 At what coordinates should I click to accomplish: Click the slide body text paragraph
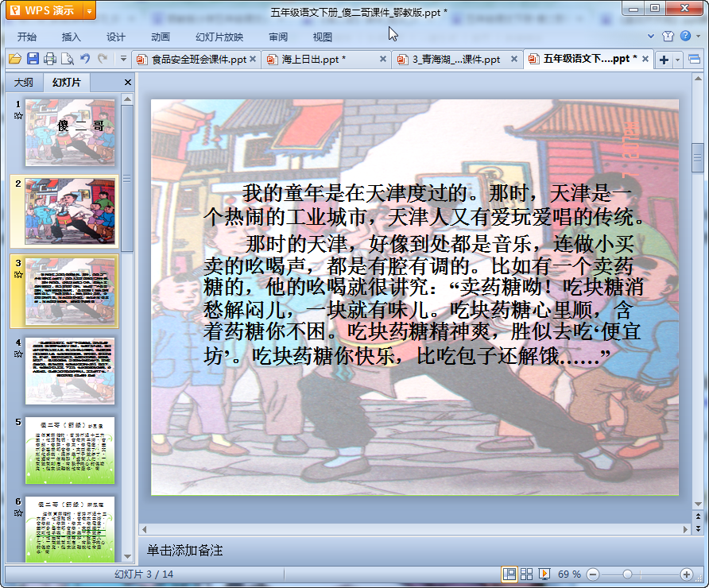[423, 275]
